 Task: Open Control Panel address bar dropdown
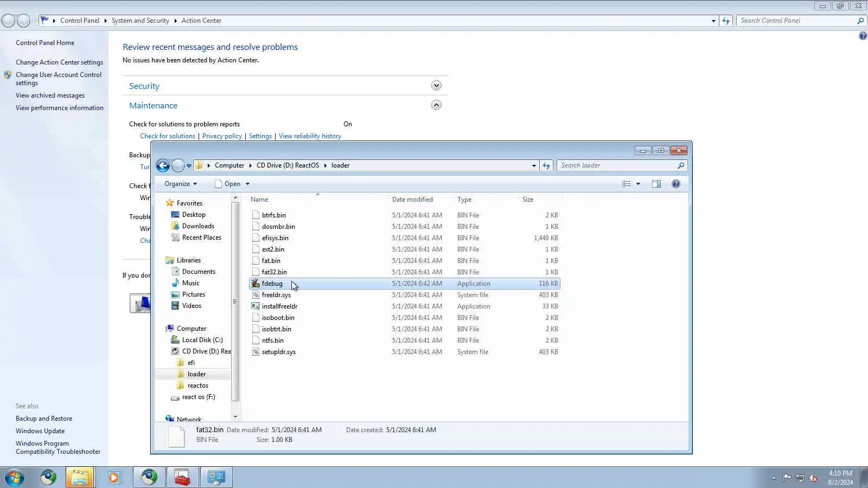[x=713, y=21]
